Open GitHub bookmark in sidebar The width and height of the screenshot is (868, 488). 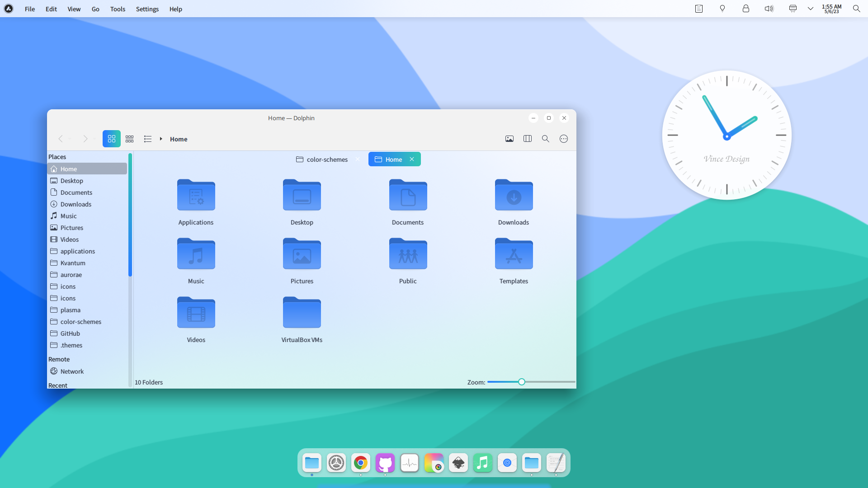tap(87, 333)
